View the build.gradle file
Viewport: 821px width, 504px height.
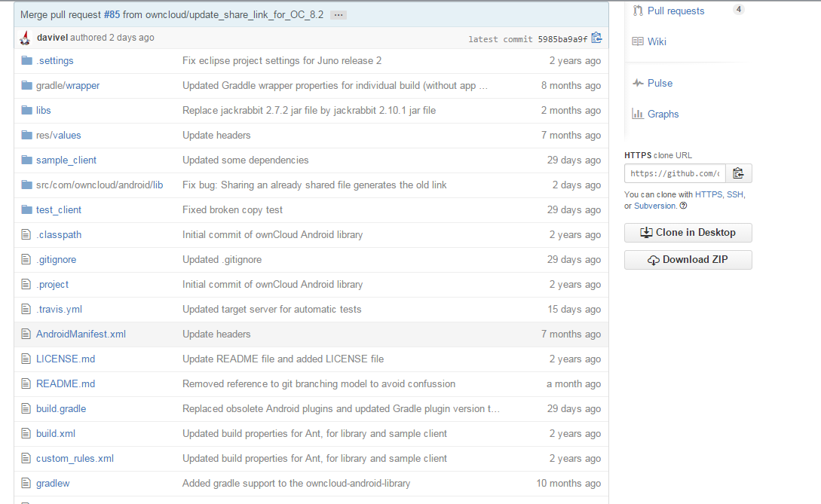61,409
